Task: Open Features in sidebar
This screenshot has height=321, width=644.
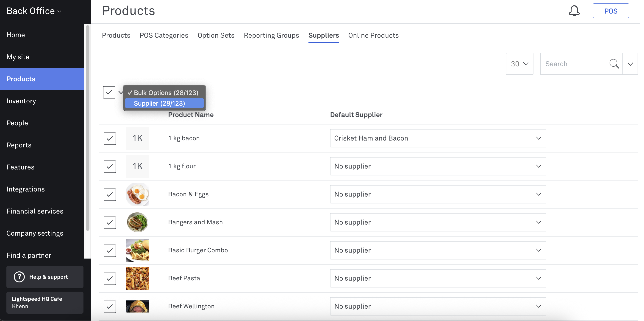Action: pyautogui.click(x=42, y=167)
